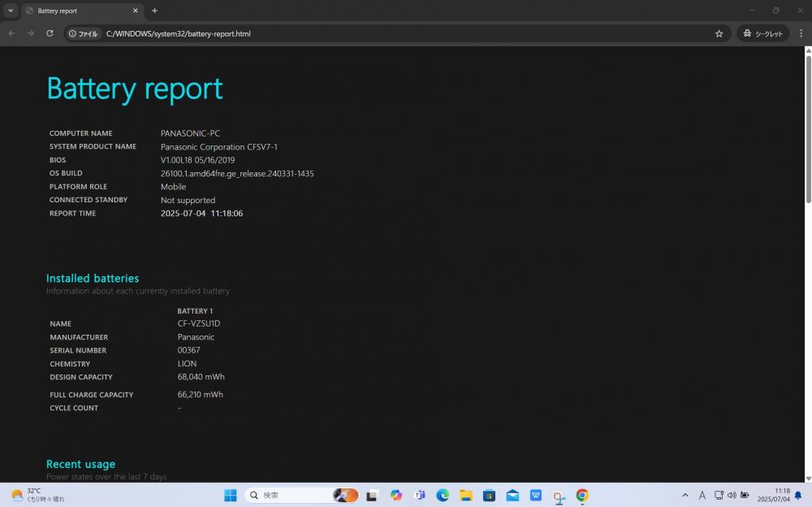
Task: Click report time 2025-07-04 11:18:06
Action: [x=202, y=213]
